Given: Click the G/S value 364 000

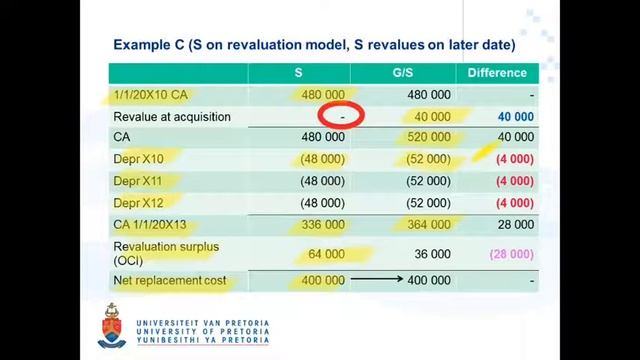Looking at the screenshot, I should (x=429, y=224).
